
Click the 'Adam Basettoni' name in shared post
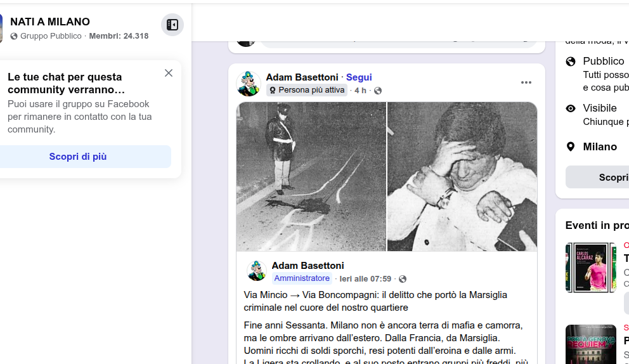coord(308,265)
